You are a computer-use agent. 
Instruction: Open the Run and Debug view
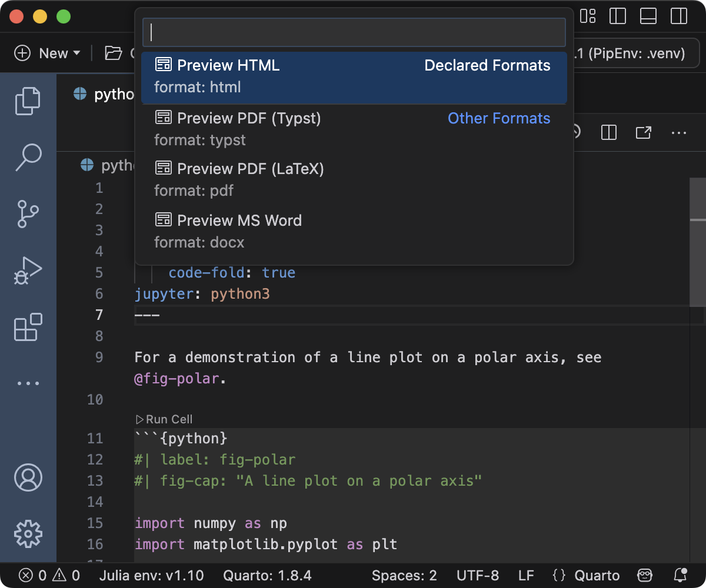point(28,270)
